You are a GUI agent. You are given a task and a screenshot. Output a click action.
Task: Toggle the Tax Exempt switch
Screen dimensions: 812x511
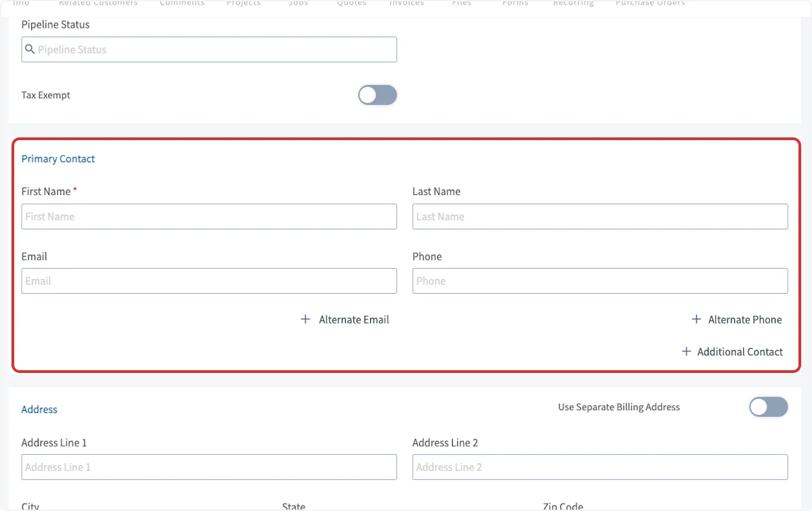tap(378, 95)
